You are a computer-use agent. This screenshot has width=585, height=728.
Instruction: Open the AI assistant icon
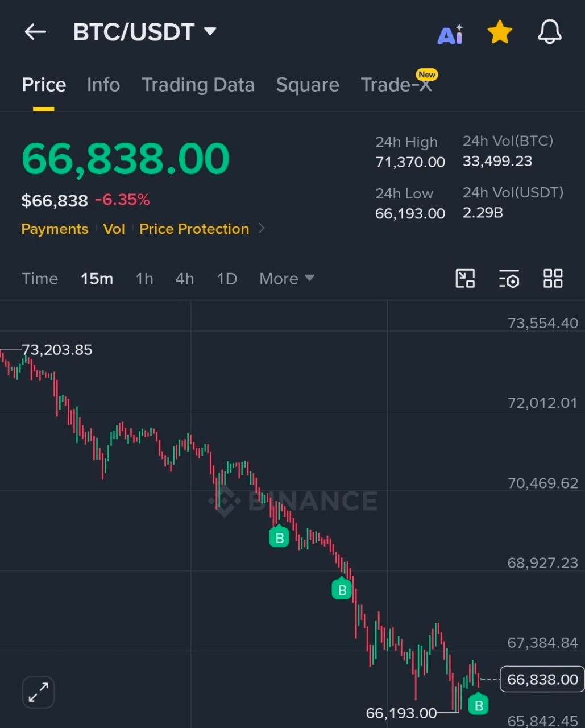pyautogui.click(x=450, y=35)
